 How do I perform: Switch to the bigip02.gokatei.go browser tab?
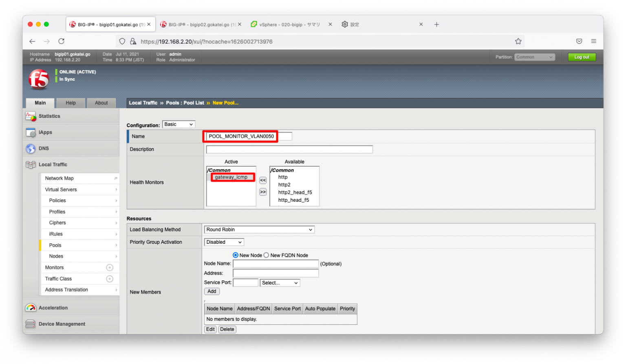click(x=198, y=24)
